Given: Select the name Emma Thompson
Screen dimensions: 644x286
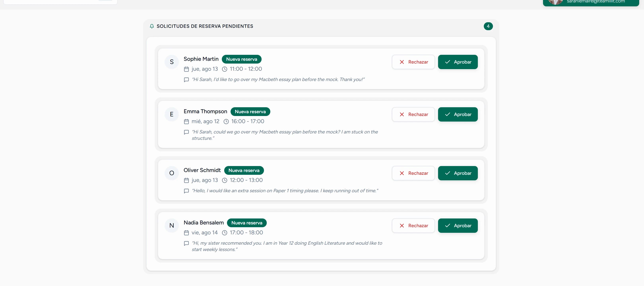Looking at the screenshot, I should click(x=205, y=111).
